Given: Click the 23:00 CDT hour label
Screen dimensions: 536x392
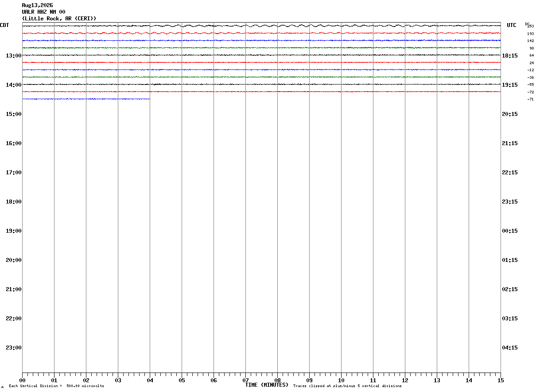Looking at the screenshot, I should coord(13,348).
